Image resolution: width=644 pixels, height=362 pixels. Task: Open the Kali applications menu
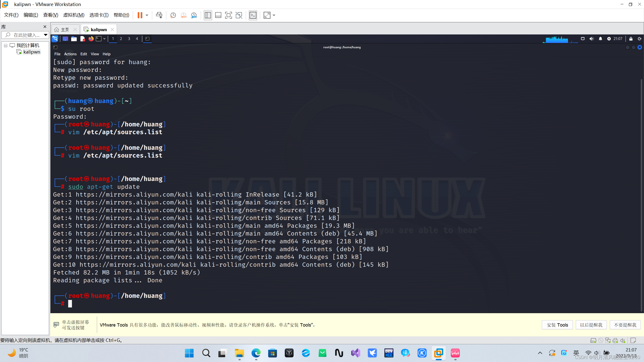pyautogui.click(x=55, y=39)
